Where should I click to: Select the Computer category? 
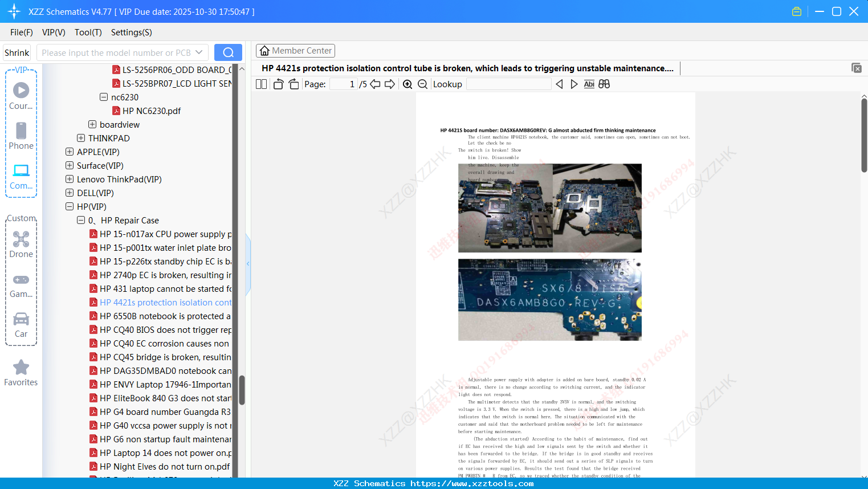(x=21, y=177)
